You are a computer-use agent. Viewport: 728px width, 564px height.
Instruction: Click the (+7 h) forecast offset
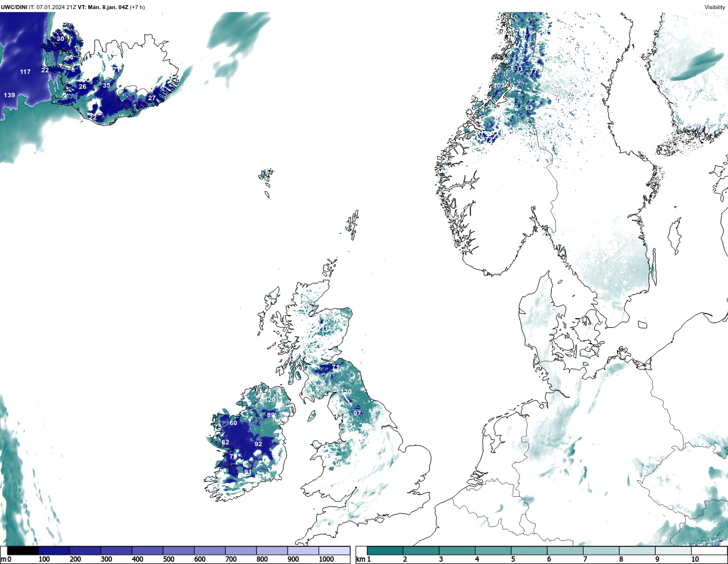pos(138,7)
